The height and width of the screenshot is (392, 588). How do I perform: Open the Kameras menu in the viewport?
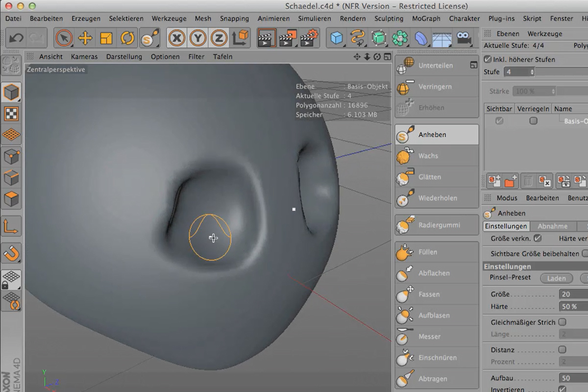(84, 56)
